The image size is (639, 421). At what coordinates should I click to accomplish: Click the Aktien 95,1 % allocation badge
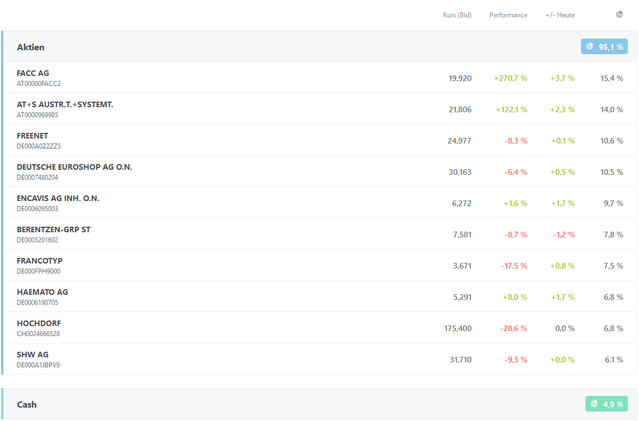coord(604,47)
